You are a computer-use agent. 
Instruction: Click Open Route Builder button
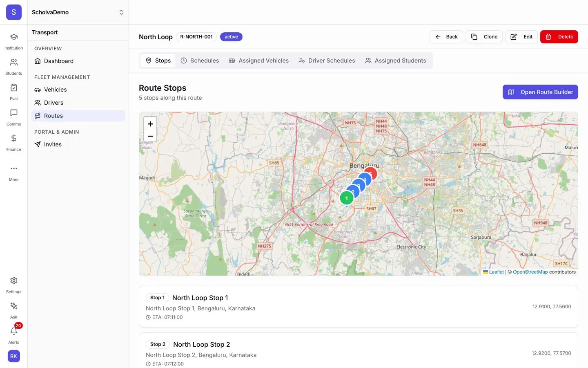click(x=540, y=92)
